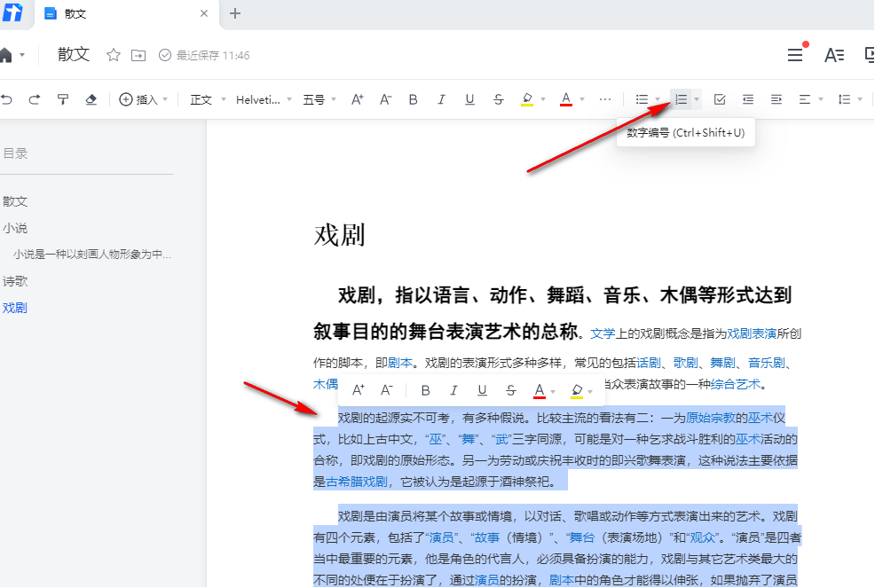Decrease indent using the toolbar icon
Viewport: 875px width, 588px height.
[748, 99]
